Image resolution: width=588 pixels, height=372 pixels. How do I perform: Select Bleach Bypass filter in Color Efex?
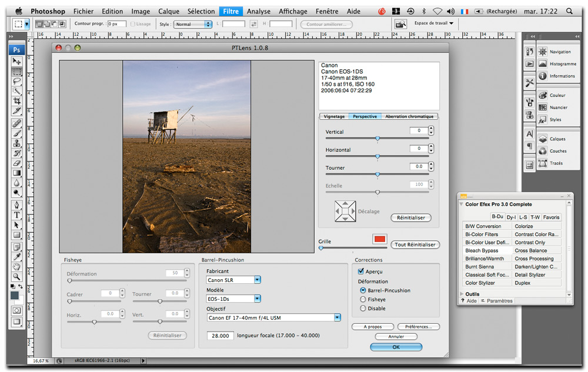[487, 250]
